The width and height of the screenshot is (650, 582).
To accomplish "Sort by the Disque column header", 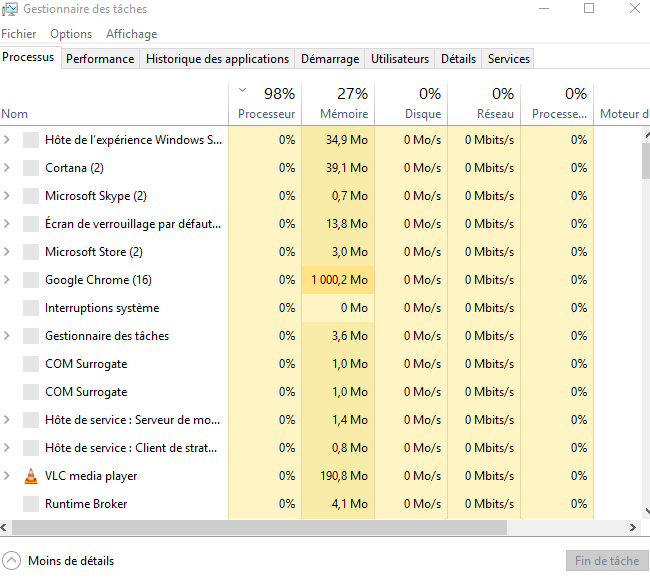I will (x=411, y=104).
